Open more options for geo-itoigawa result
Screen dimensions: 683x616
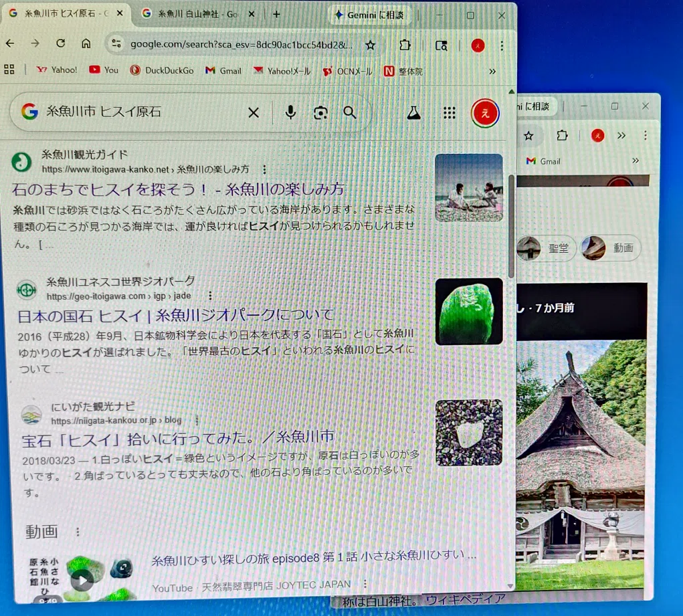coord(210,296)
